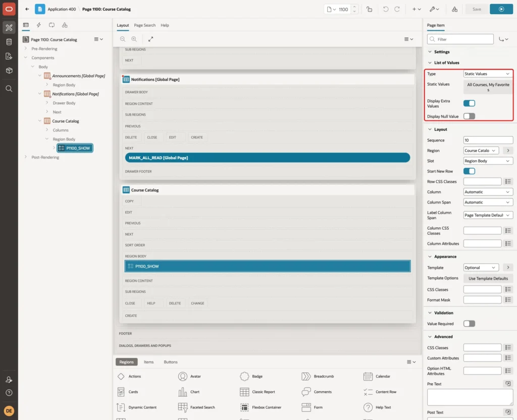Screen dimensions: 517x420
Task: Open the help question mark icon
Action: pos(9,393)
